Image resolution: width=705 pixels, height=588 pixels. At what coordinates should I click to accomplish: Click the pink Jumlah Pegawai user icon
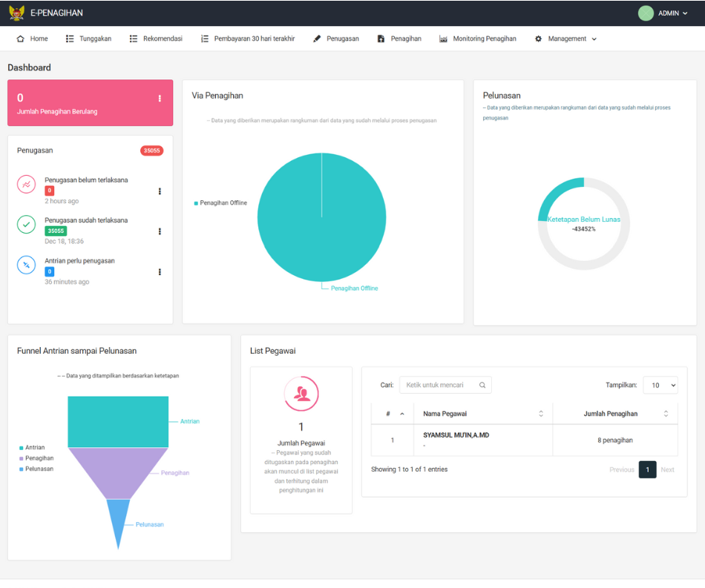[301, 394]
